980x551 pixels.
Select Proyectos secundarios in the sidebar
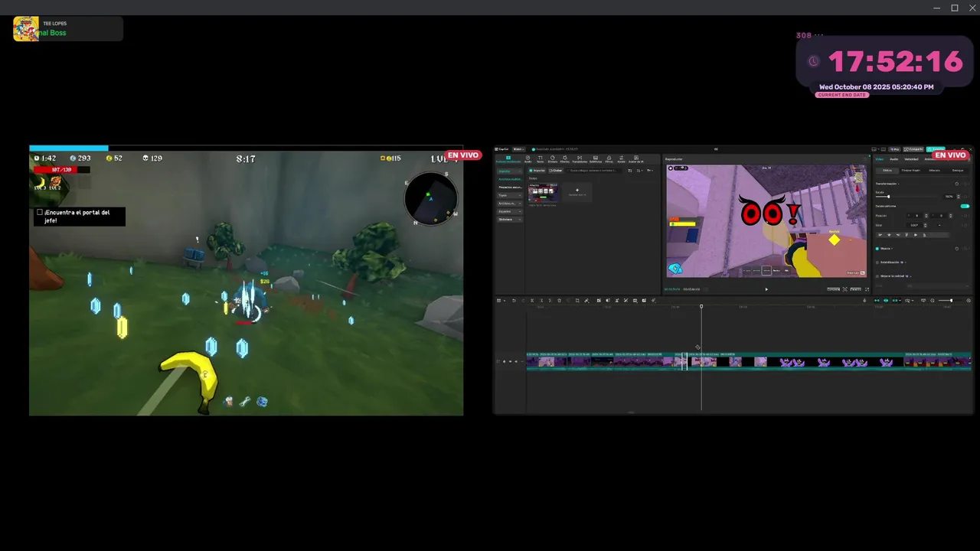coord(510,187)
